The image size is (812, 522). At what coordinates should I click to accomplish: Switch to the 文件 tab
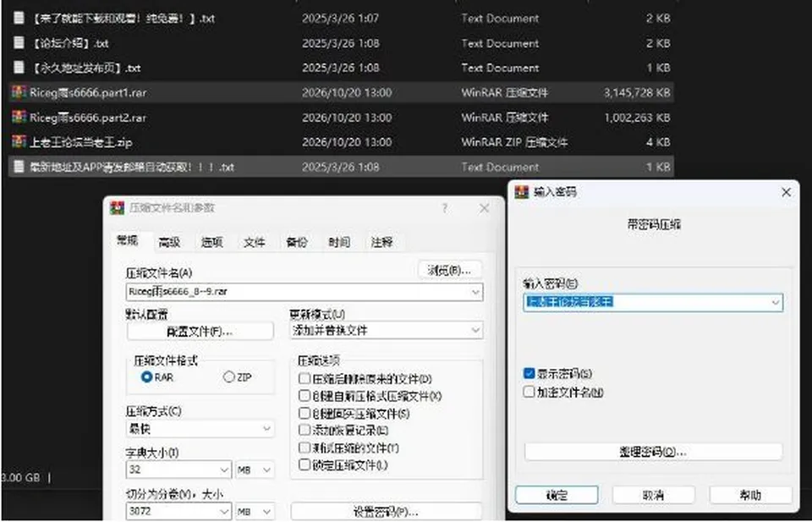pos(255,242)
